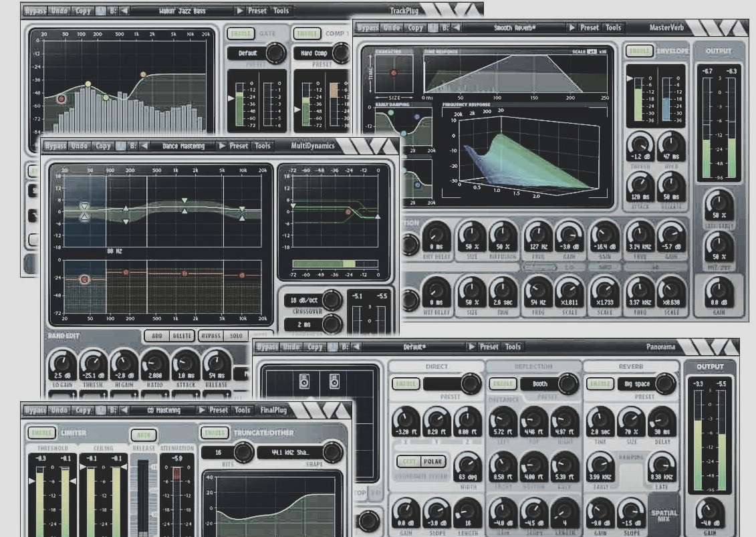Click the left speaker icon in Panorama
This screenshot has width=756, height=537.
pyautogui.click(x=305, y=381)
